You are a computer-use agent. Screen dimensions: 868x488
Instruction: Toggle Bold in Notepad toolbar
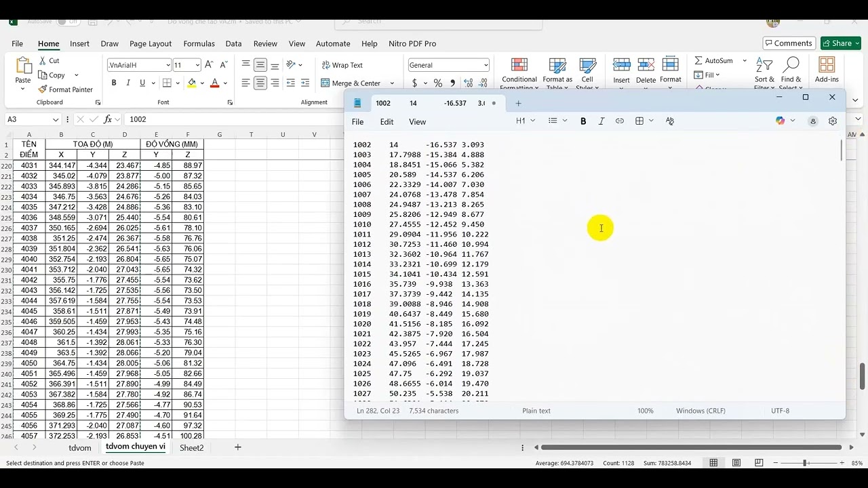point(583,121)
